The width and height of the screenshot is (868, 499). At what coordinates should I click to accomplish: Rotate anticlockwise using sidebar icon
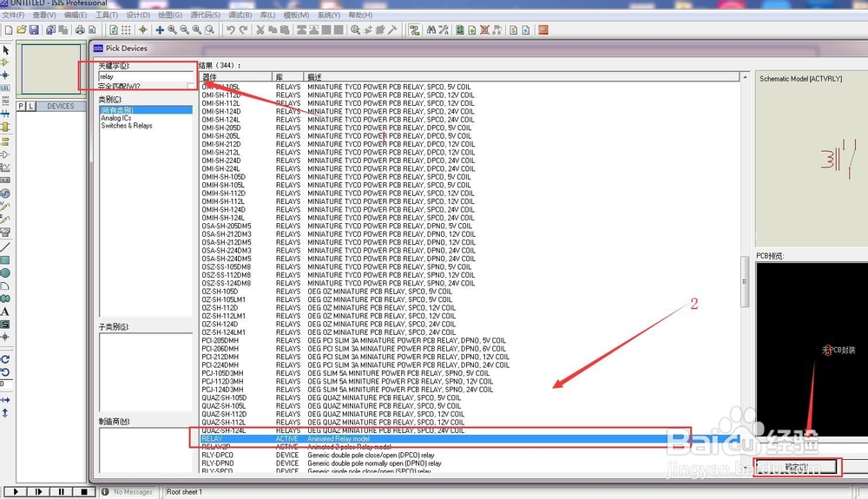[5, 371]
